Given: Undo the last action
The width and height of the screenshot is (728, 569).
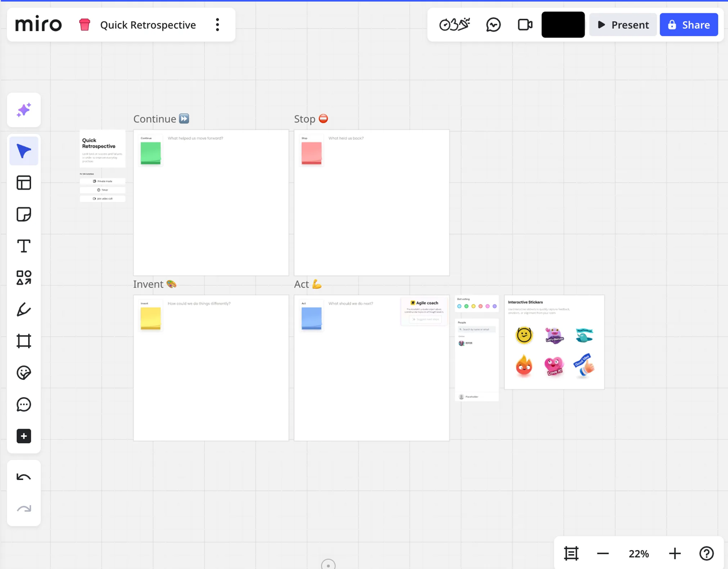Looking at the screenshot, I should (x=24, y=477).
